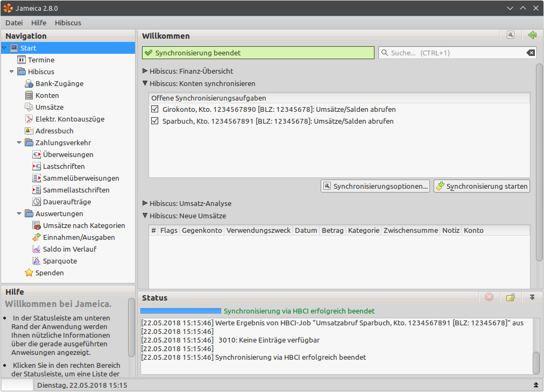This screenshot has width=544, height=392.
Task: Uncheck the Girokonto sync task checkbox
Action: (155, 109)
